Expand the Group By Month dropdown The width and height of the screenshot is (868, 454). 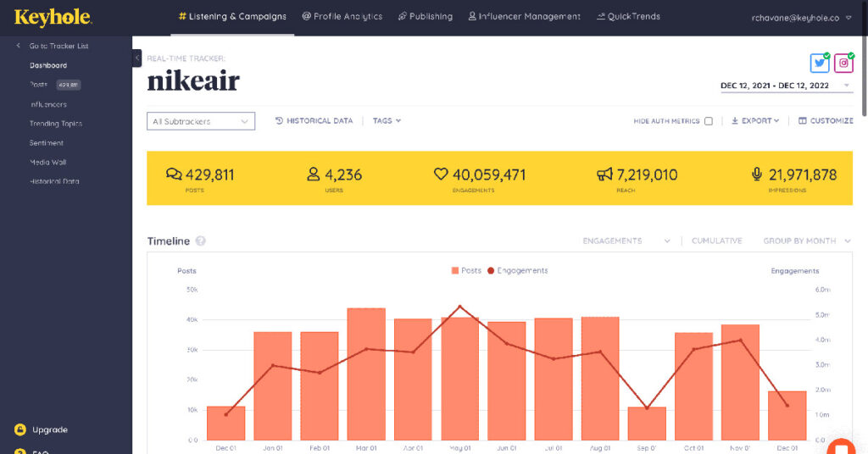tap(807, 241)
